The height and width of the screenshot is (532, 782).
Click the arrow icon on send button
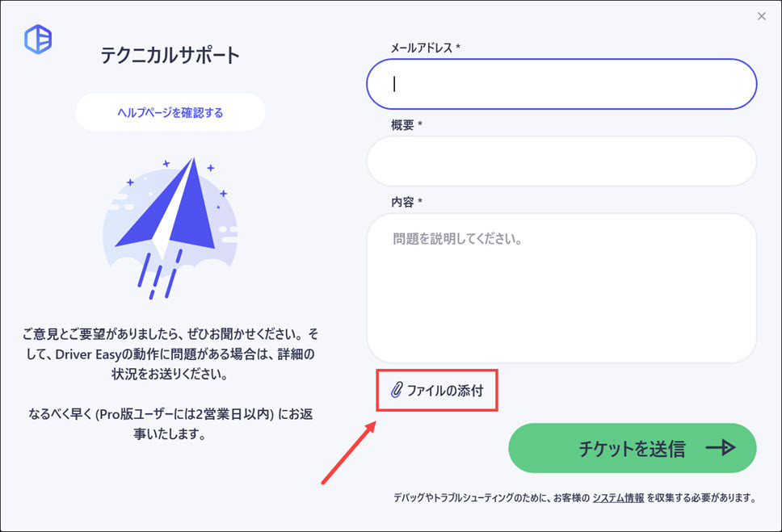coord(720,448)
